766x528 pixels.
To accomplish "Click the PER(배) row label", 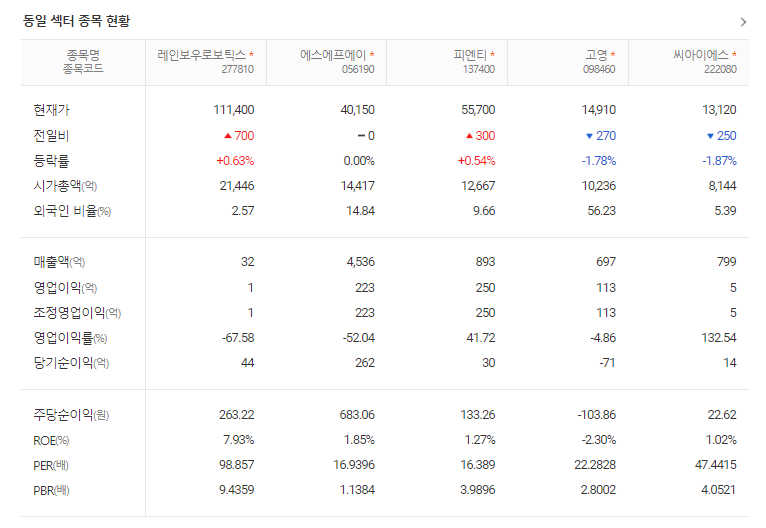I will [51, 465].
